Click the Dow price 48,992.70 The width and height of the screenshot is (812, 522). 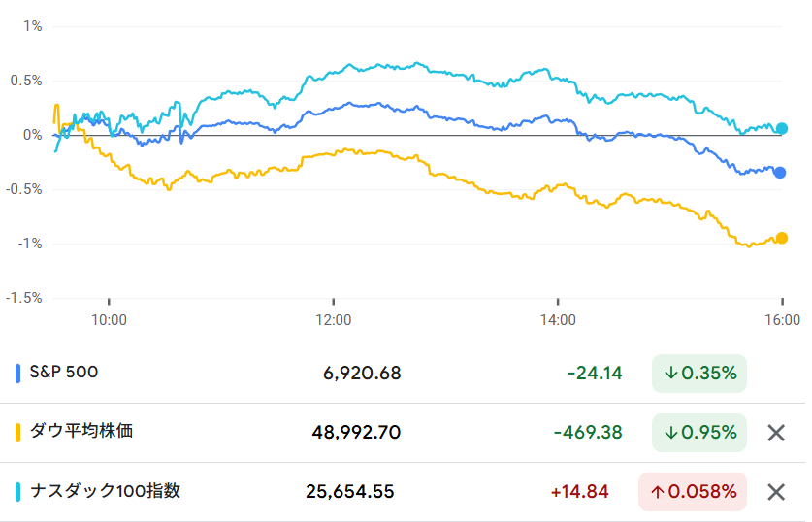coord(356,433)
